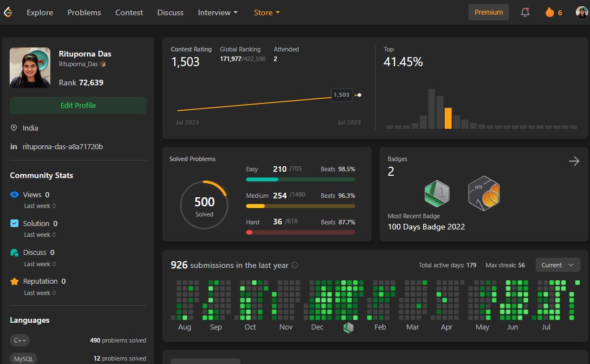Open the Current year dropdown
The height and width of the screenshot is (364, 590).
coord(558,265)
